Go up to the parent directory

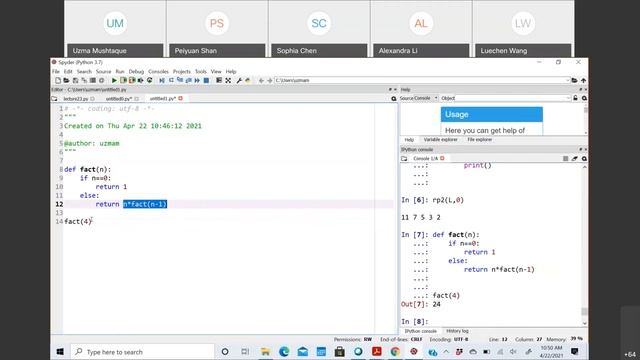click(584, 80)
